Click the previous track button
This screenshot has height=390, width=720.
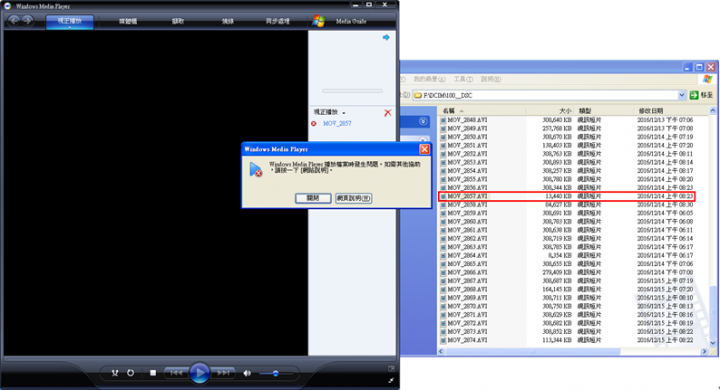[176, 373]
